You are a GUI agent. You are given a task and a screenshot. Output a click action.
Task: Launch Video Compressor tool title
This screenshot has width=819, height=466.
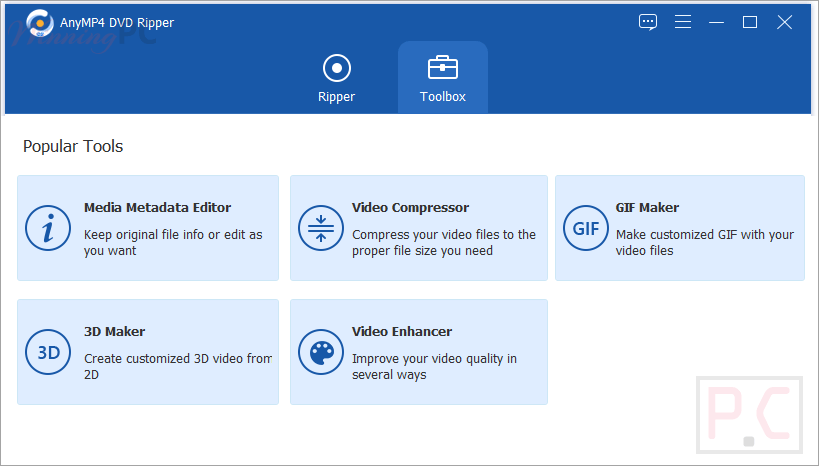click(411, 207)
